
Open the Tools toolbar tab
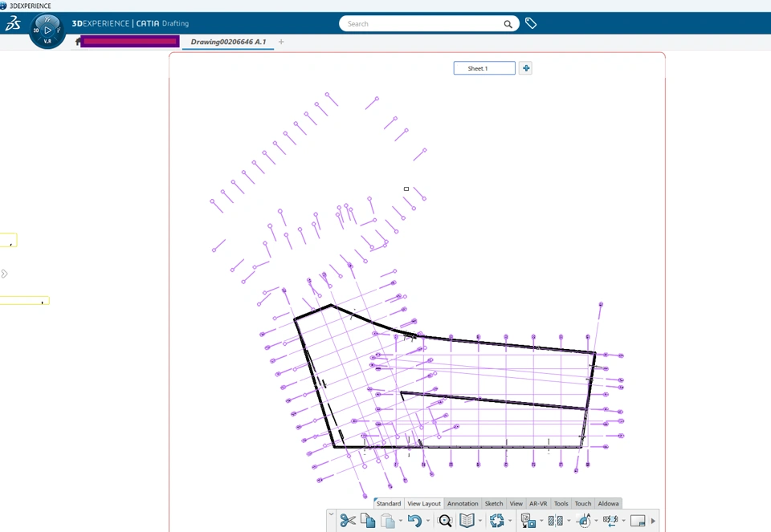pyautogui.click(x=561, y=503)
